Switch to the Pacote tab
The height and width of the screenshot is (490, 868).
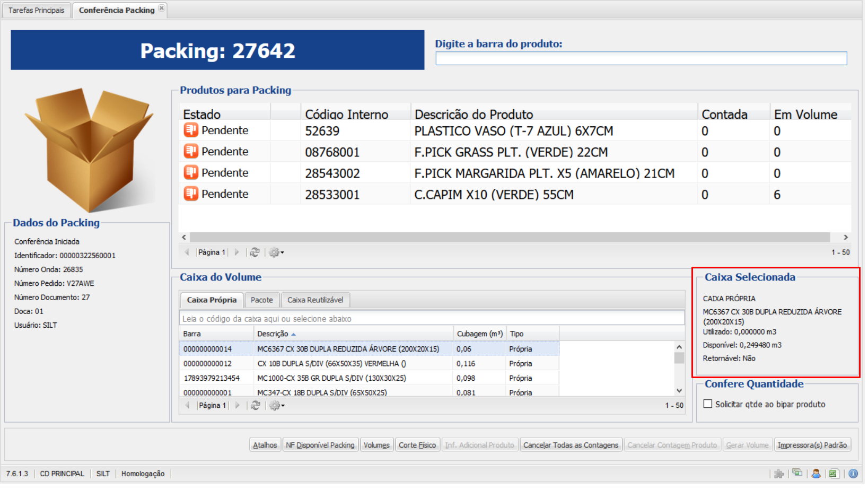coord(262,300)
